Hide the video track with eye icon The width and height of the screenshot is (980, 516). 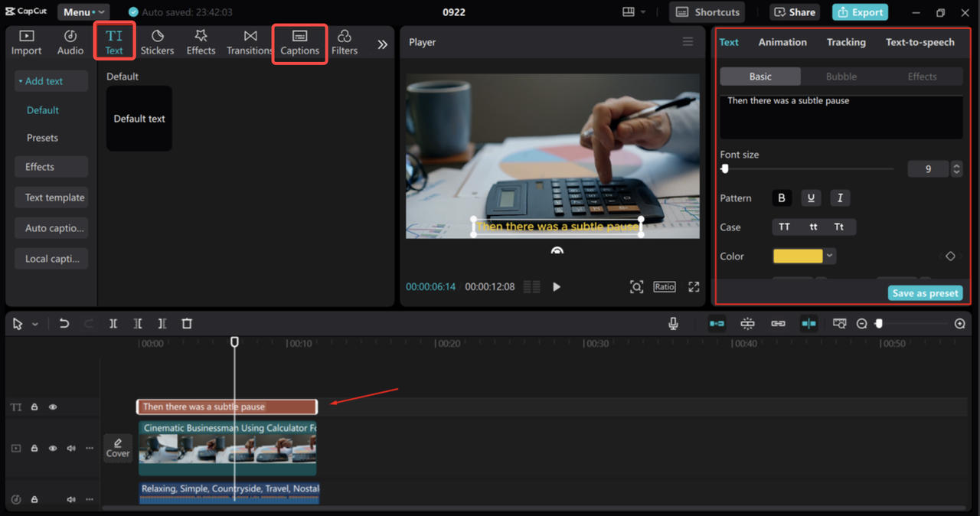(x=53, y=449)
